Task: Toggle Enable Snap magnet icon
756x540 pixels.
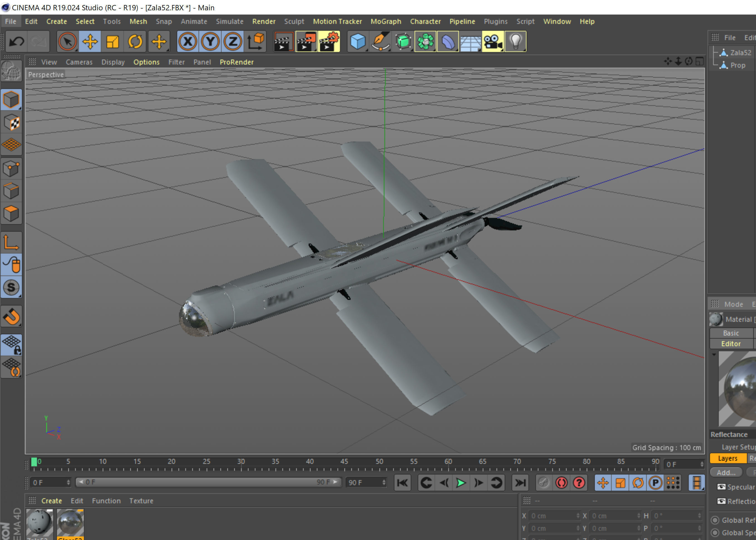Action: click(x=11, y=316)
